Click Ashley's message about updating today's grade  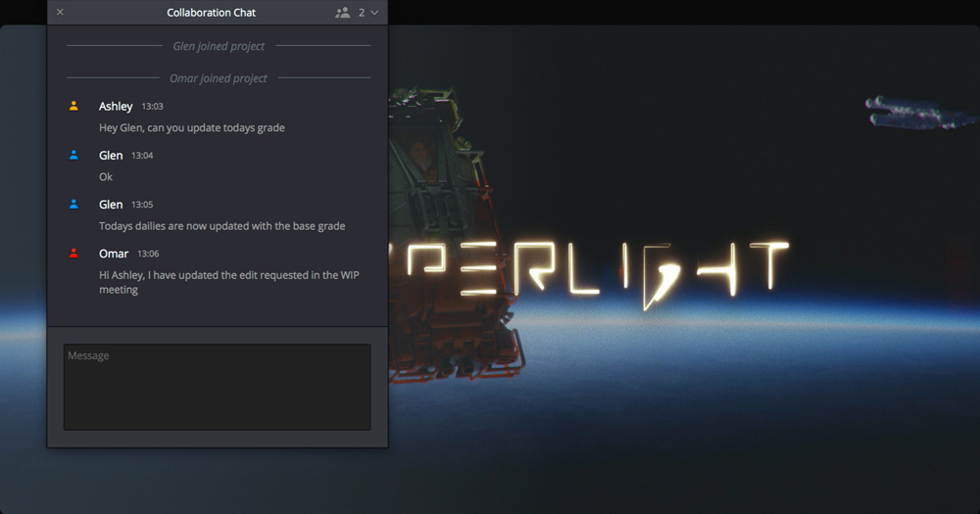coord(192,128)
